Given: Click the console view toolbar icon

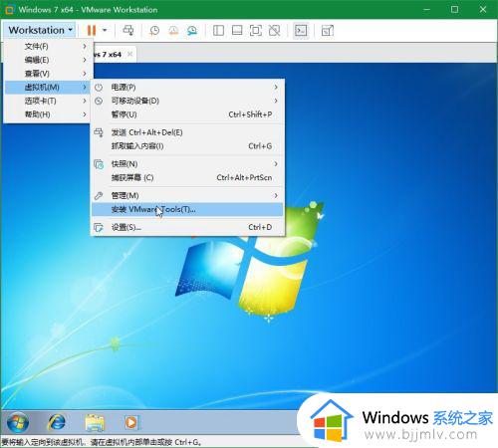Looking at the screenshot, I should [x=301, y=31].
